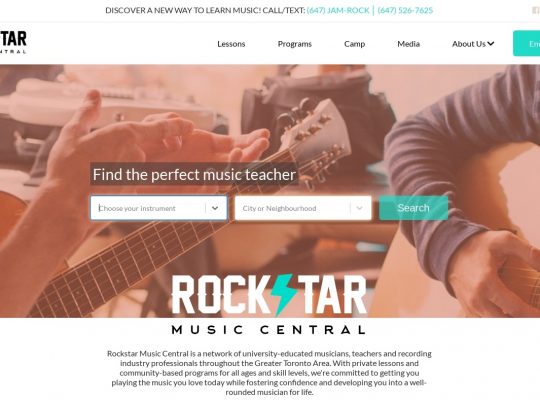Open the instrument dropdown arrow
This screenshot has width=540, height=400.
[x=215, y=208]
